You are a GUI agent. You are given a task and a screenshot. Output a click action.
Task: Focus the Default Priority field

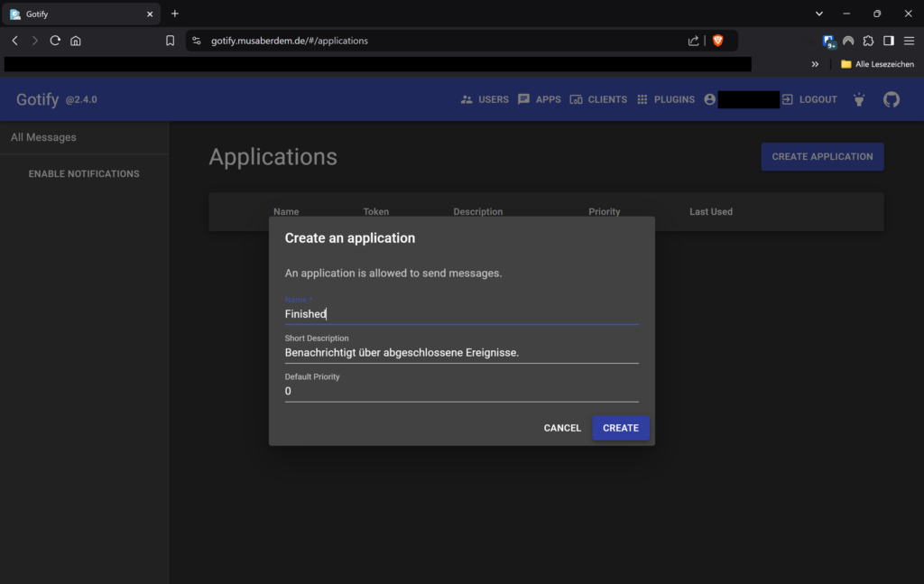tap(461, 391)
